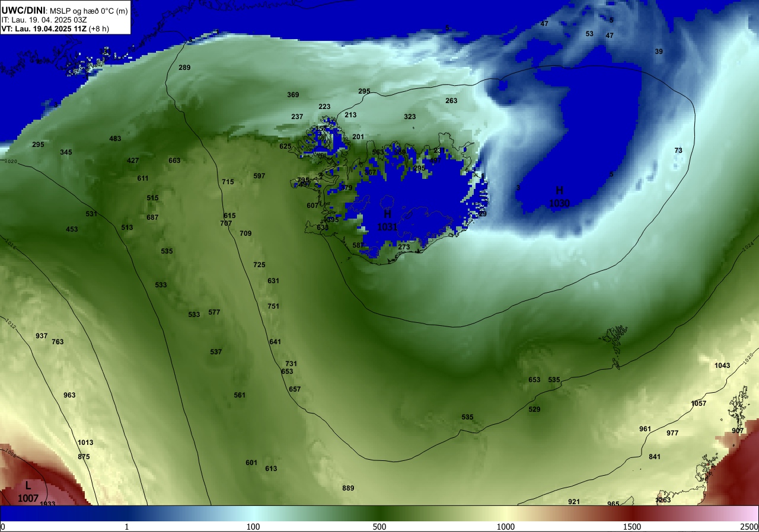Viewport: 759px width, 532px height.
Task: Select the 529 height value
Action: (x=534, y=409)
